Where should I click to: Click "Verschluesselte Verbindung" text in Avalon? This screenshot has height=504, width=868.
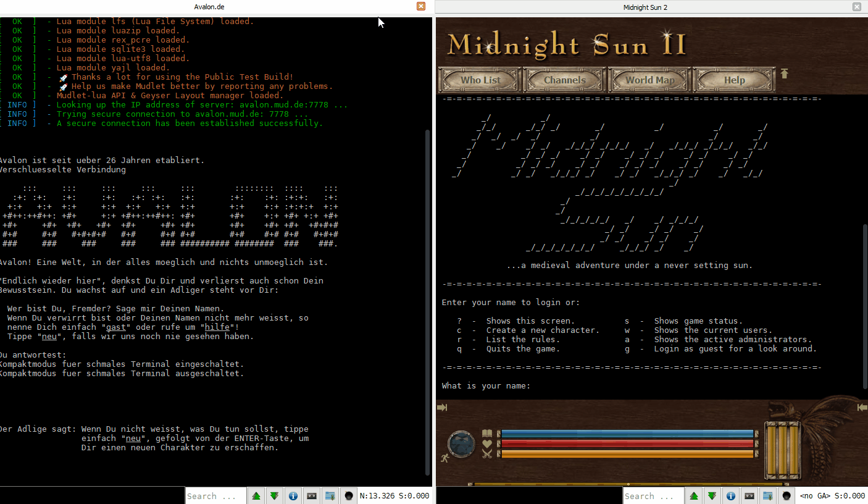click(x=62, y=170)
